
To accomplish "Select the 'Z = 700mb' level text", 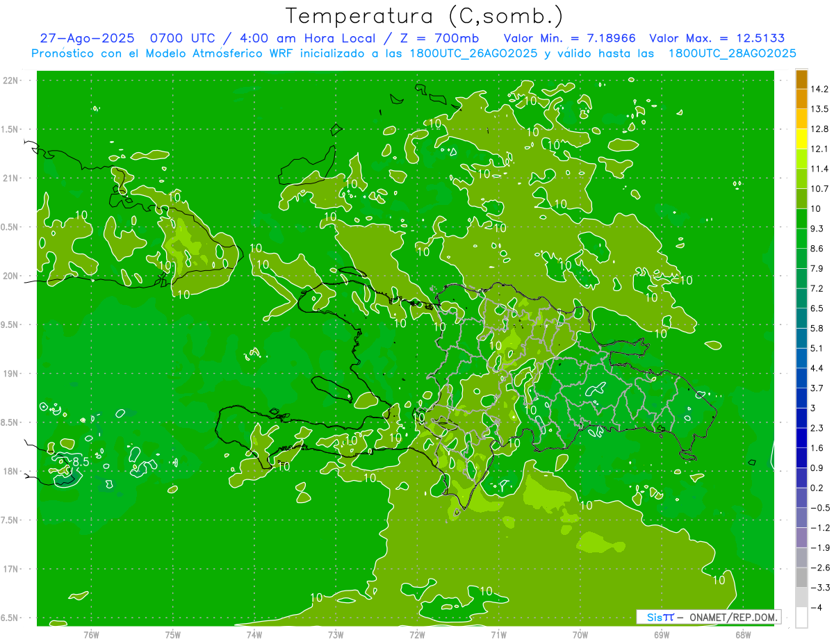I will (439, 38).
